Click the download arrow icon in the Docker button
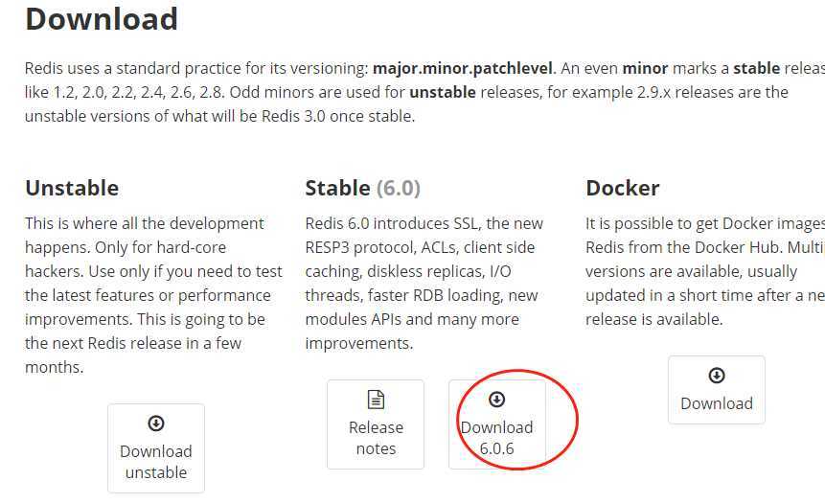825x504 pixels. point(717,375)
